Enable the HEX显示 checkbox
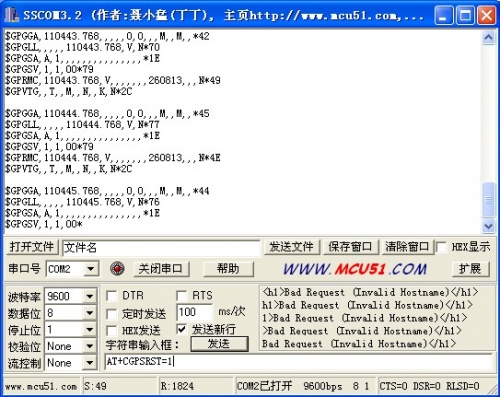The width and height of the screenshot is (500, 397). [x=441, y=247]
